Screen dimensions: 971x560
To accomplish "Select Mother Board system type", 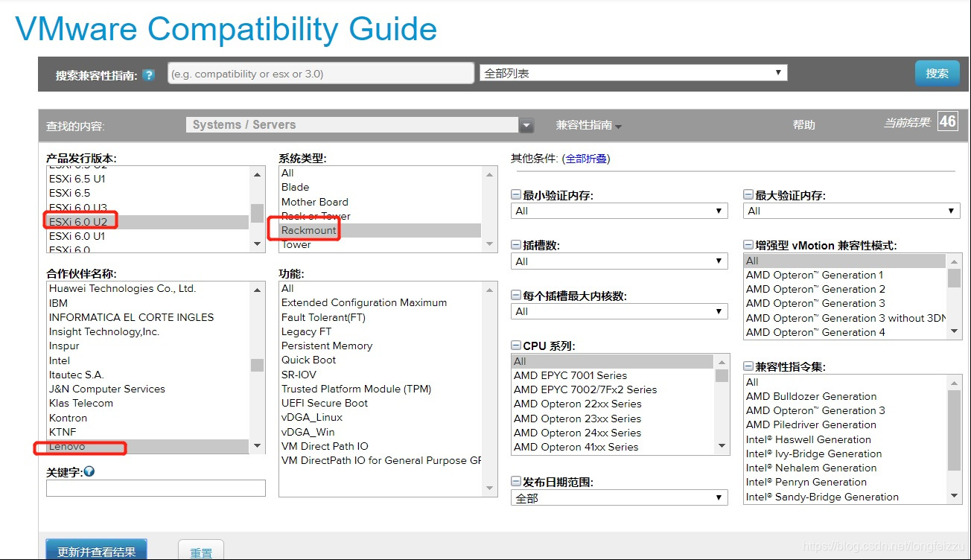I will pyautogui.click(x=380, y=202).
